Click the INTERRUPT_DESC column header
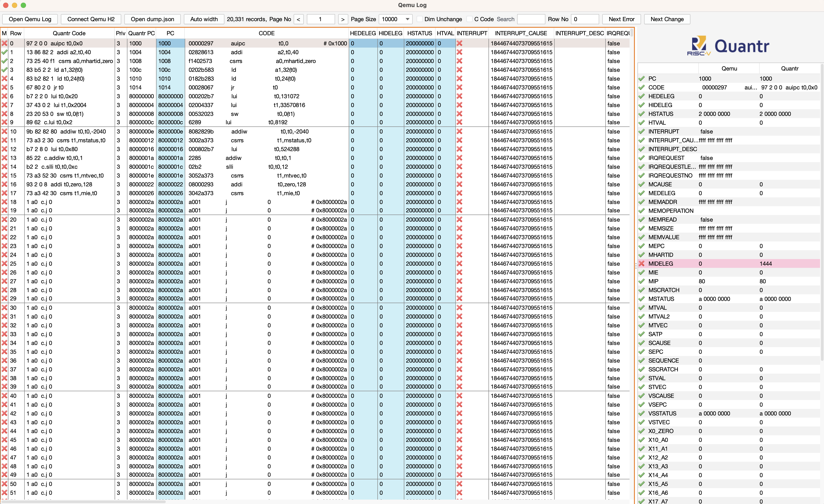Viewport: 824px width, 504px height. pyautogui.click(x=580, y=33)
